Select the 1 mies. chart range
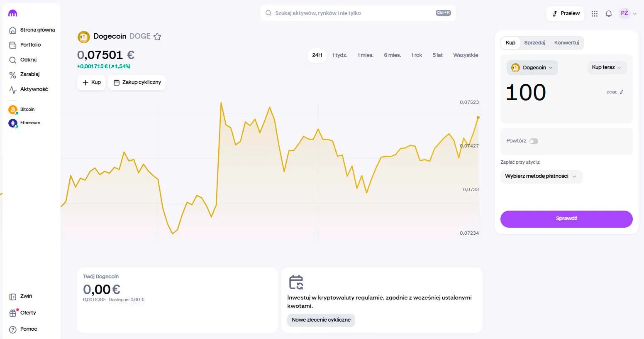This screenshot has width=644, height=339. click(x=366, y=55)
